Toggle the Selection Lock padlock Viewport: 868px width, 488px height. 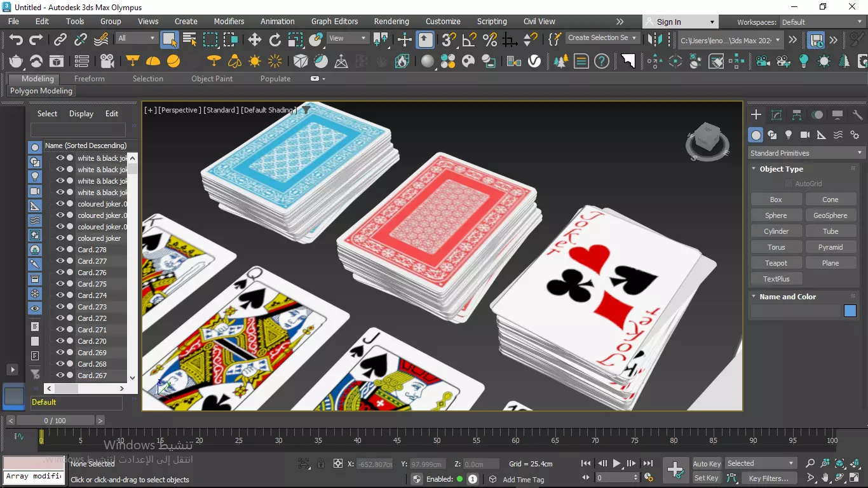pos(321,464)
